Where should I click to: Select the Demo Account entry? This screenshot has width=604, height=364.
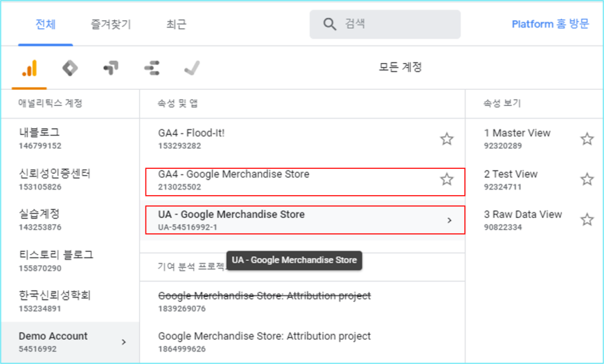(x=70, y=342)
